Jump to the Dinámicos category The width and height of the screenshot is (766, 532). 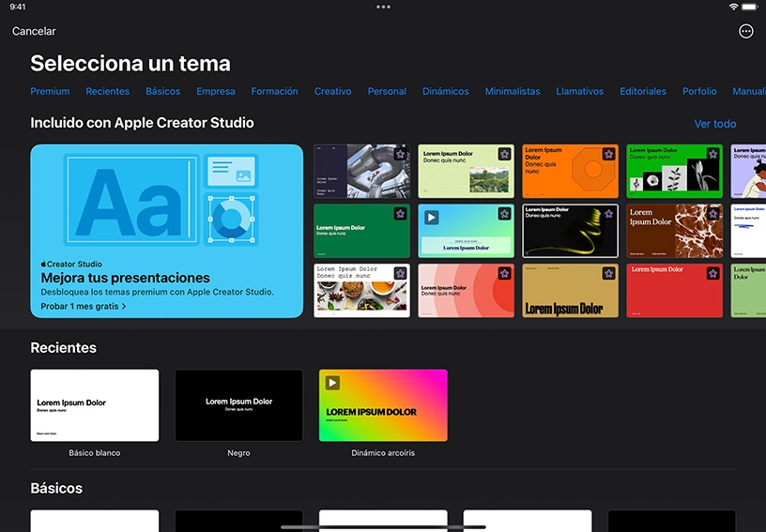click(x=446, y=91)
